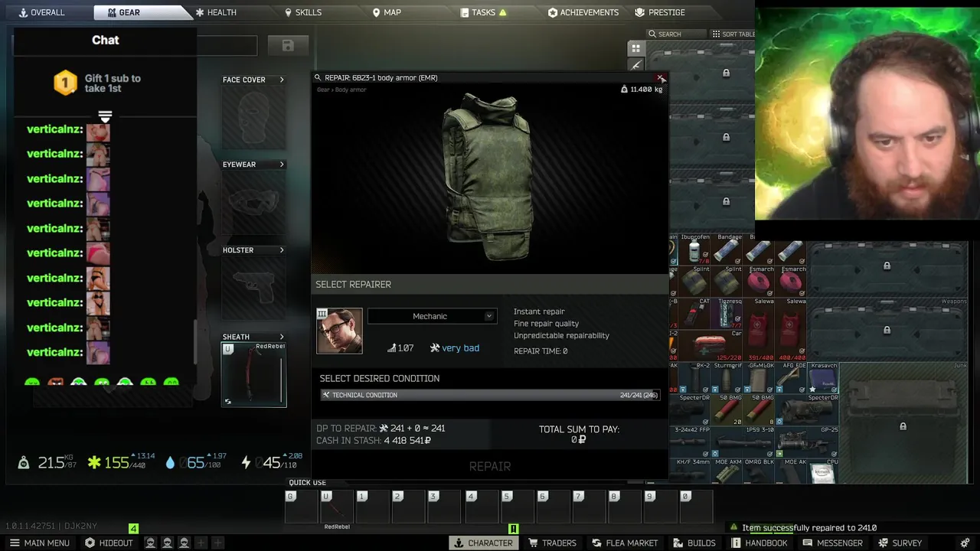Click the REPAIR button
980x551 pixels.
(x=490, y=466)
